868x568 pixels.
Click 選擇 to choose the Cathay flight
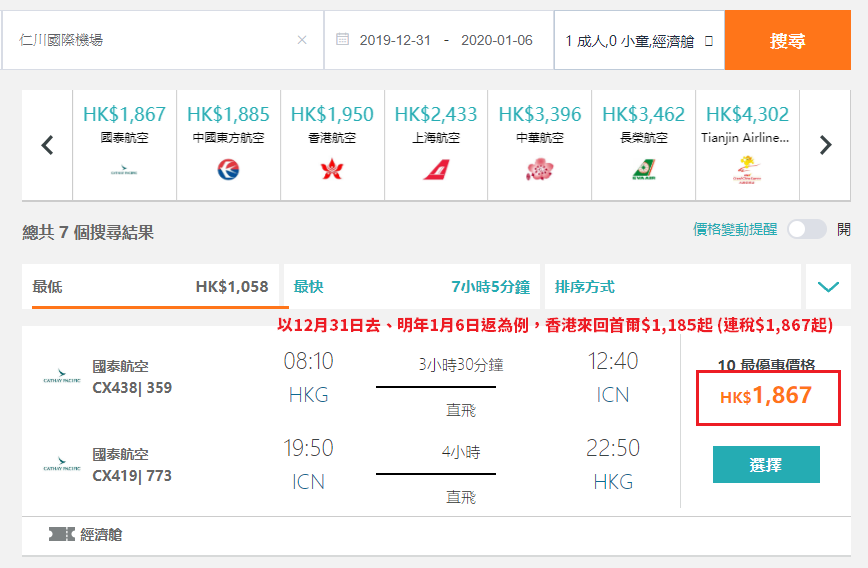(x=766, y=464)
